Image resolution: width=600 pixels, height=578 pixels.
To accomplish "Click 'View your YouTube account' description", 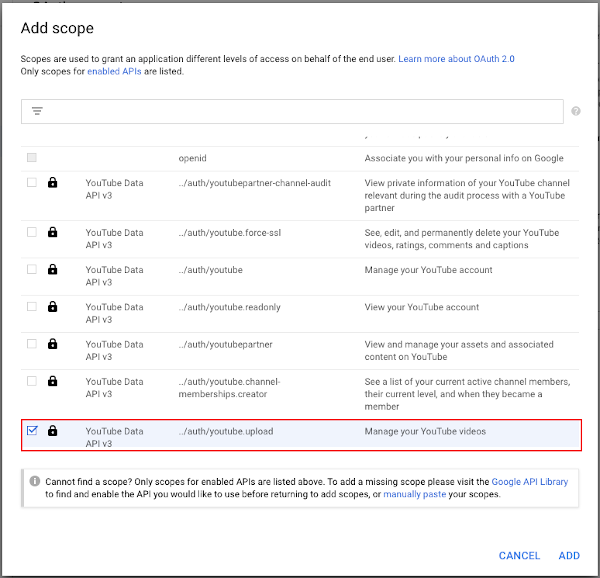I will pos(422,307).
